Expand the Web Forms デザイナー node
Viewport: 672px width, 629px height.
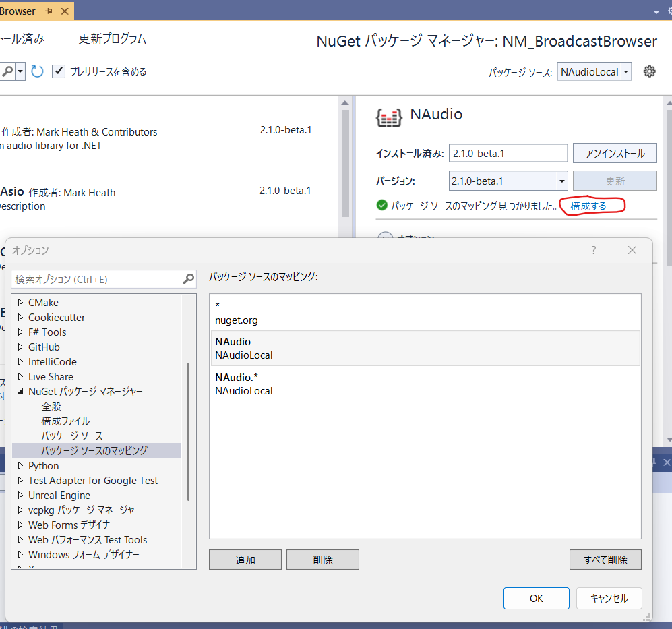click(x=20, y=525)
